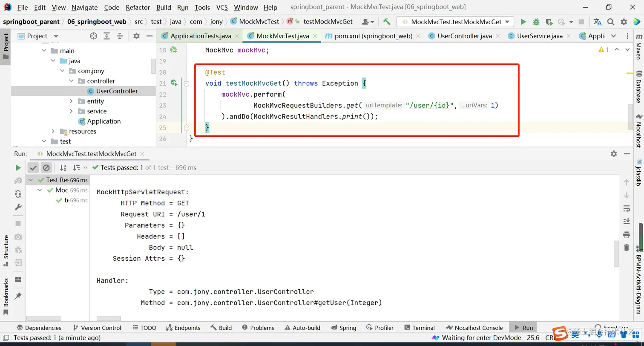The width and height of the screenshot is (644, 346).
Task: Switch to UserController.java tab
Action: click(x=463, y=36)
